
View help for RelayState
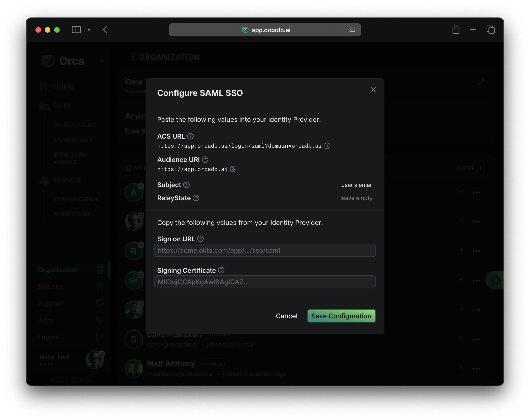(196, 198)
